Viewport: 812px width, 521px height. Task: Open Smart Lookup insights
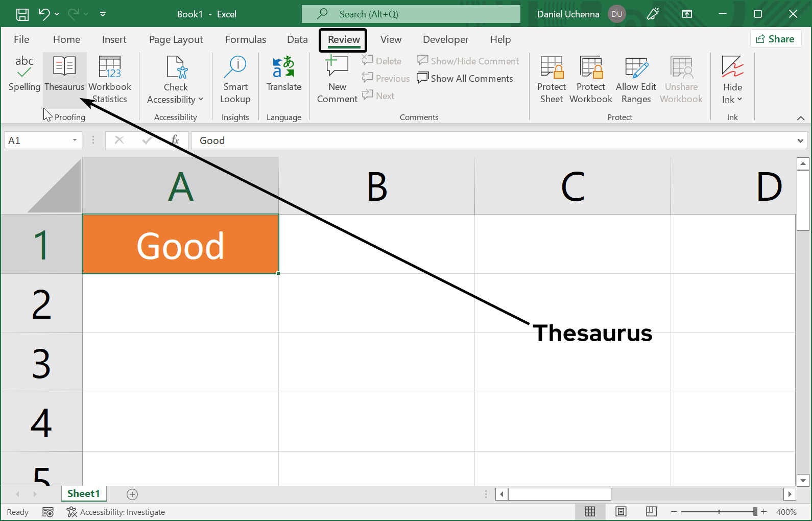click(235, 79)
